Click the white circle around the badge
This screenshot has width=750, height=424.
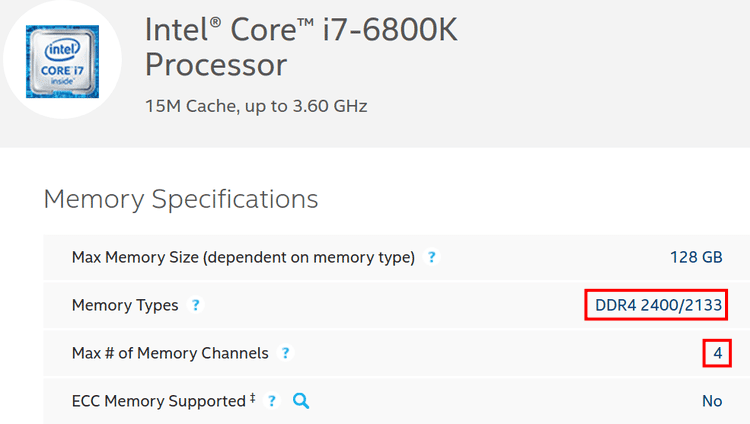coord(62,60)
